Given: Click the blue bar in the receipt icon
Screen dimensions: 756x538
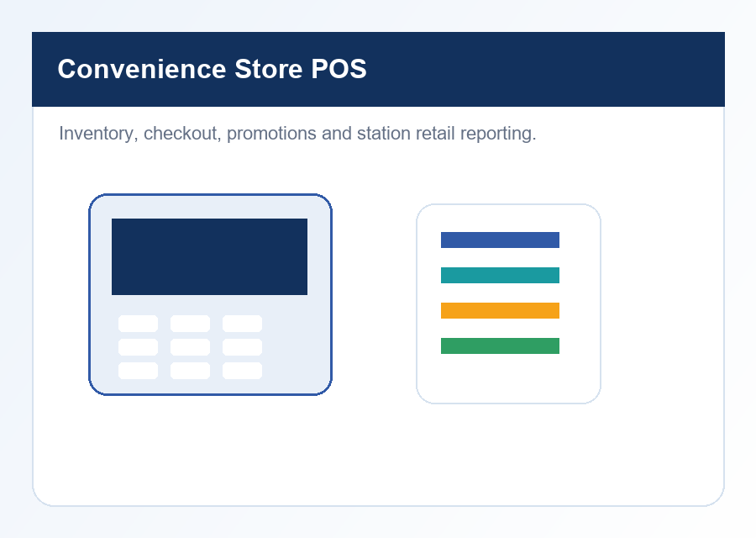Looking at the screenshot, I should click(500, 240).
